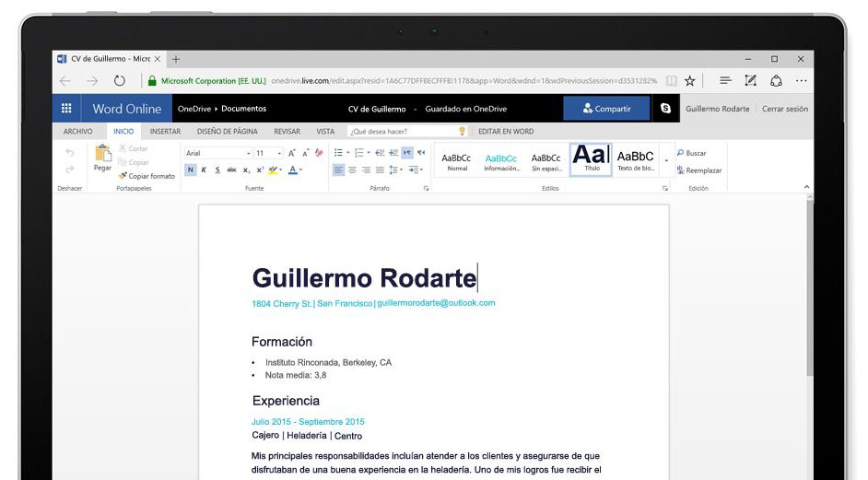
Task: Click browser refresh icon
Action: pos(120,81)
